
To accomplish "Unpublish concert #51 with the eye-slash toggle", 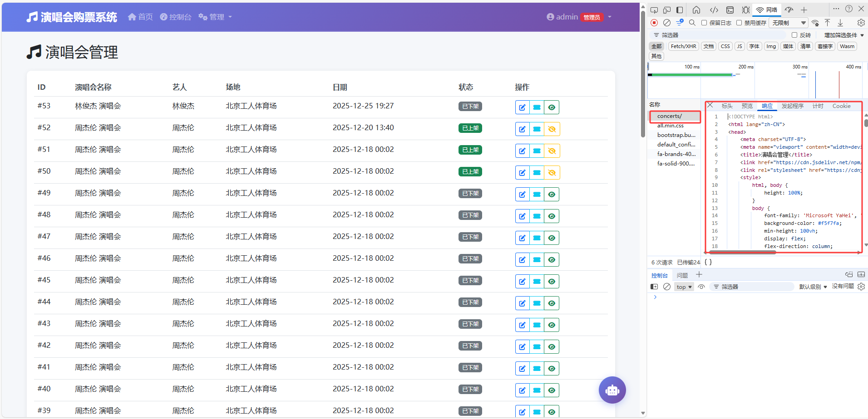I will (552, 151).
